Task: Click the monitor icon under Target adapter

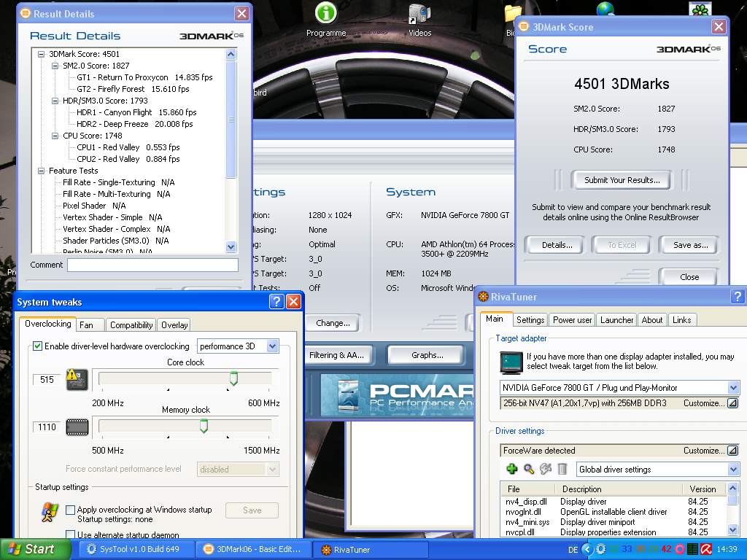Action: pyautogui.click(x=511, y=363)
